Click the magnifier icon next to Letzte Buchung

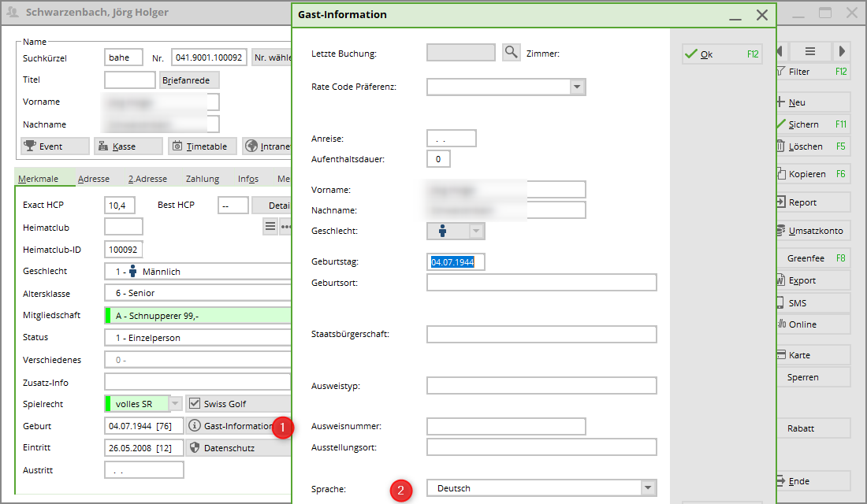pyautogui.click(x=512, y=53)
